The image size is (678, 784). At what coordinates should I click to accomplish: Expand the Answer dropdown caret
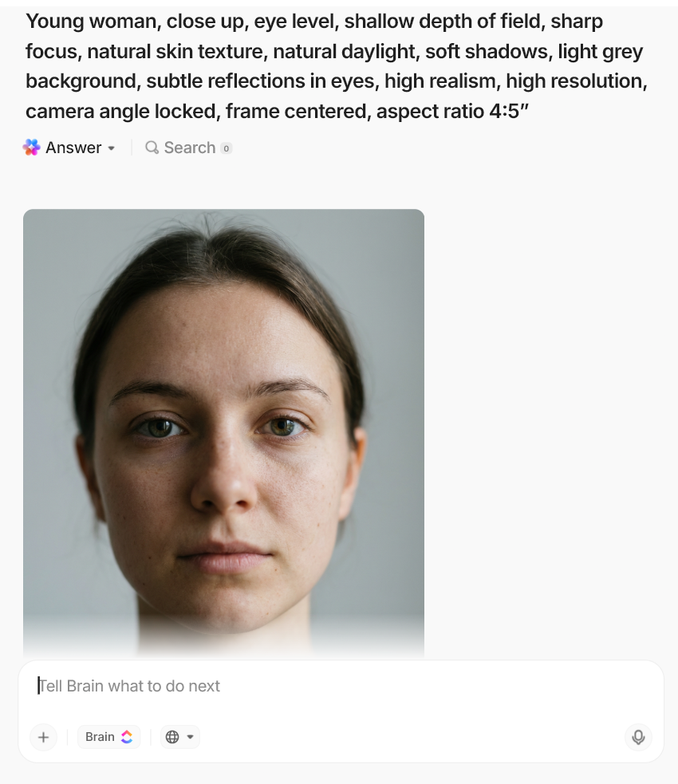point(112,148)
